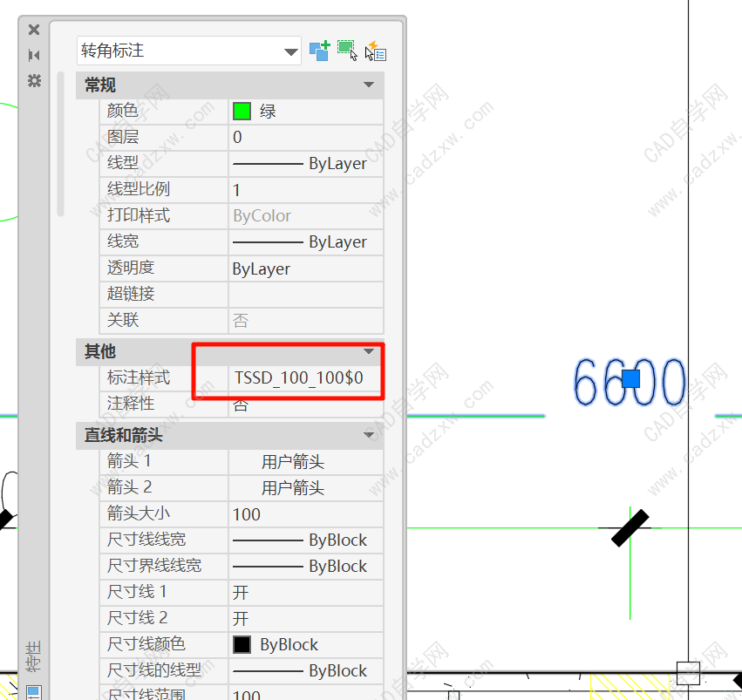
Task: Click the black 尺寸线颜色 ByBlock swatch
Action: click(242, 645)
